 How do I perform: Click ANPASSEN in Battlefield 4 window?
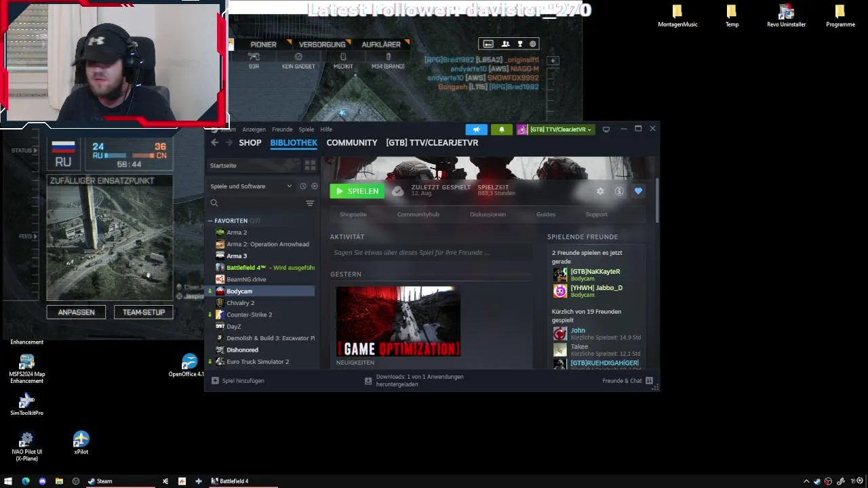(76, 312)
